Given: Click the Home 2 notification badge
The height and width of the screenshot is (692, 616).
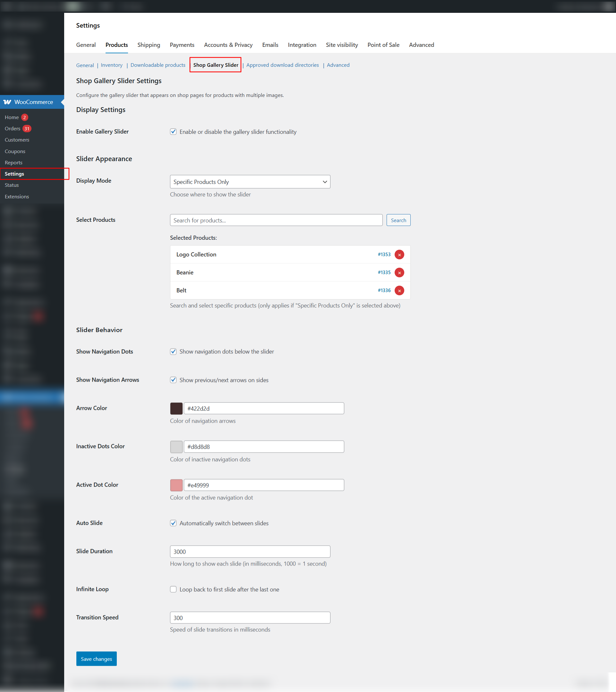Looking at the screenshot, I should 24,117.
